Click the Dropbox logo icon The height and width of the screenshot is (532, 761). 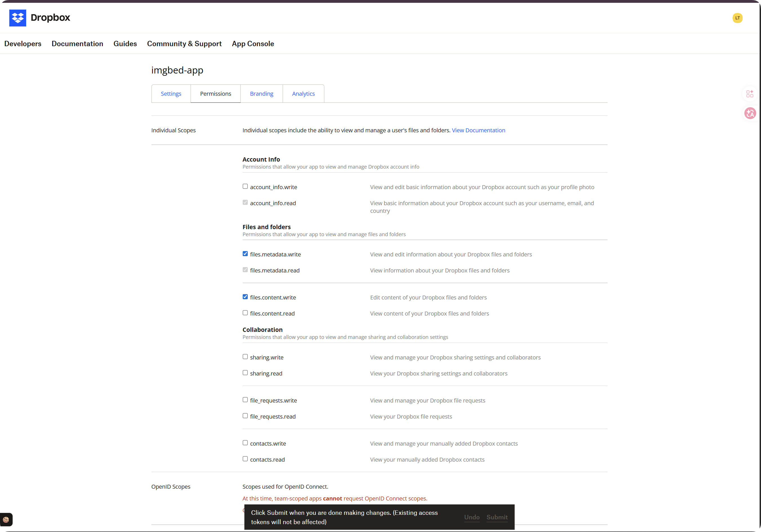click(x=17, y=18)
